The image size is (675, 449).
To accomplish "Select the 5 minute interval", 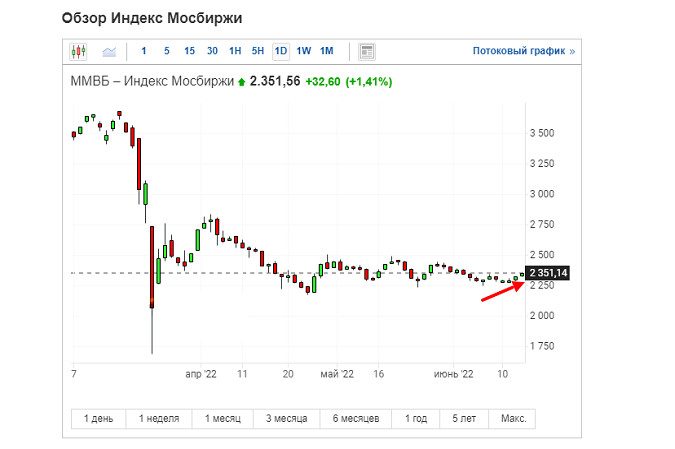I will point(167,51).
